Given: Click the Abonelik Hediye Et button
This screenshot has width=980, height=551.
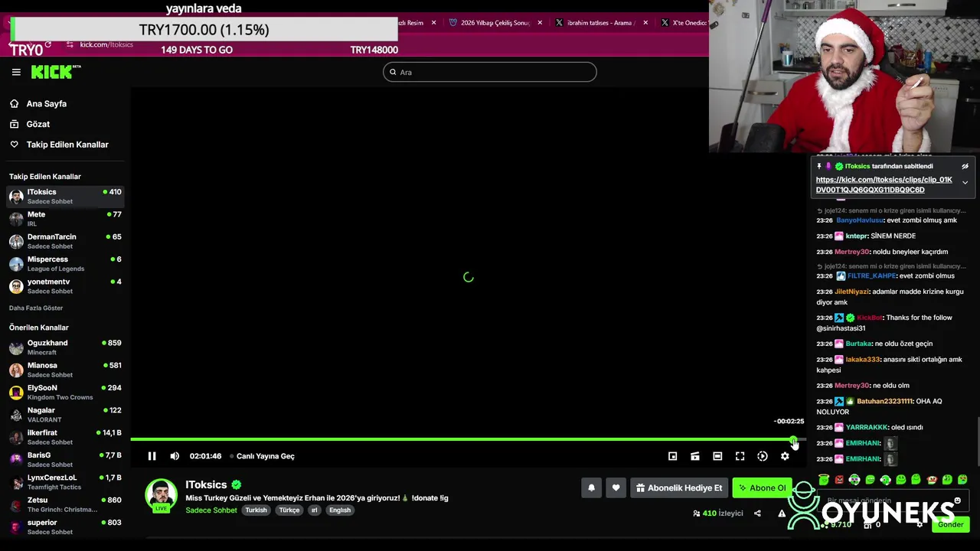Looking at the screenshot, I should (x=679, y=487).
